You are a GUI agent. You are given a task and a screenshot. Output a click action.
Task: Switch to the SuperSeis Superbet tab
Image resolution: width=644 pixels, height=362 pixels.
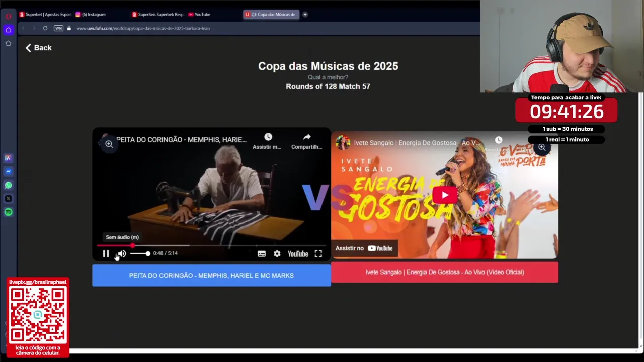158,14
